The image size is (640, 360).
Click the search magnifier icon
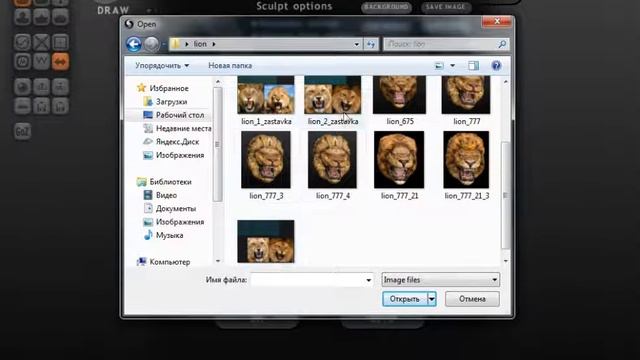tap(502, 44)
